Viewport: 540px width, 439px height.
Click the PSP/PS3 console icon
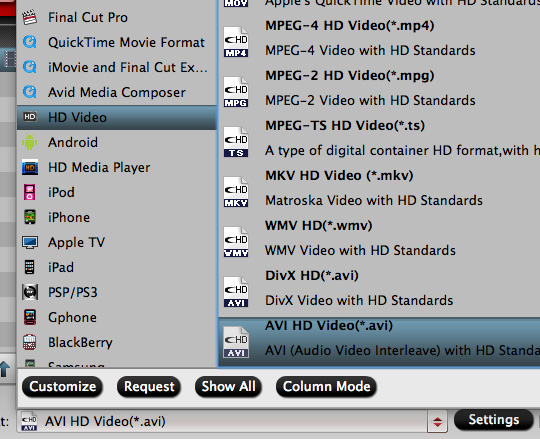[30, 292]
